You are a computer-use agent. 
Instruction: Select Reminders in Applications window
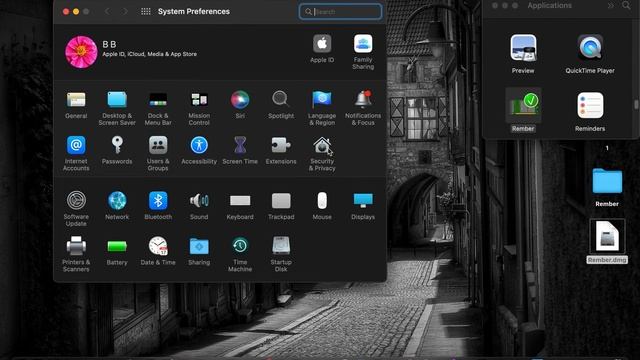pyautogui.click(x=590, y=112)
